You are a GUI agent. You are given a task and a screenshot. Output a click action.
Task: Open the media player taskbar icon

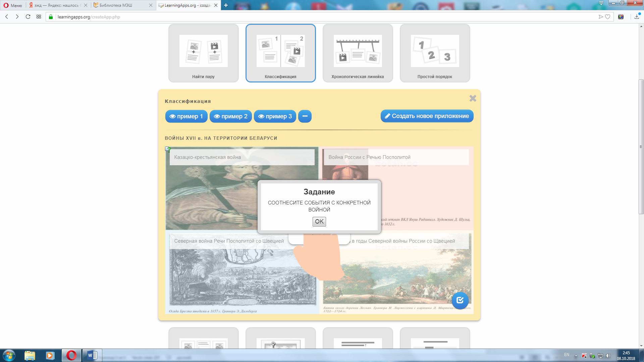[50, 355]
